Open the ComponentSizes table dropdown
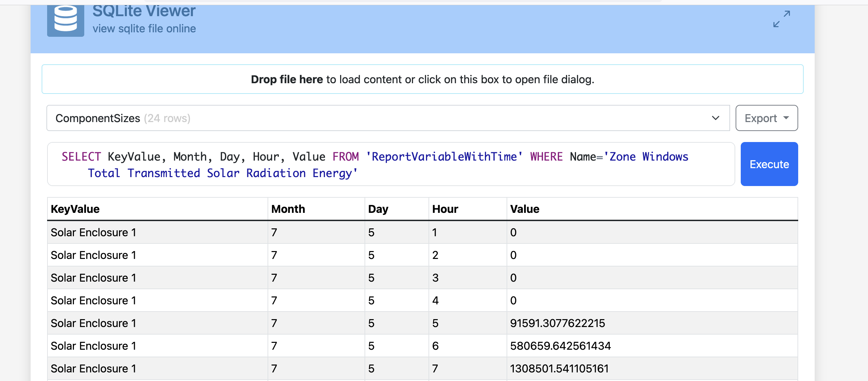Image resolution: width=868 pixels, height=381 pixels. 388,118
